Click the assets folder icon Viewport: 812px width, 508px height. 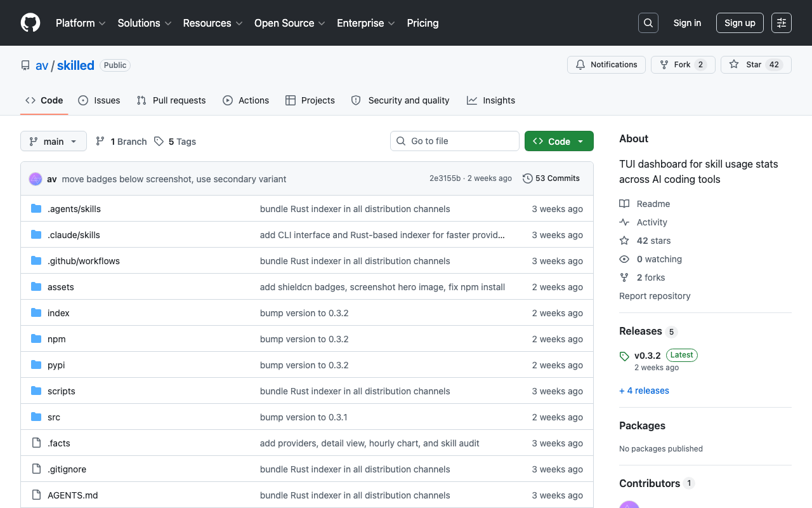[36, 287]
